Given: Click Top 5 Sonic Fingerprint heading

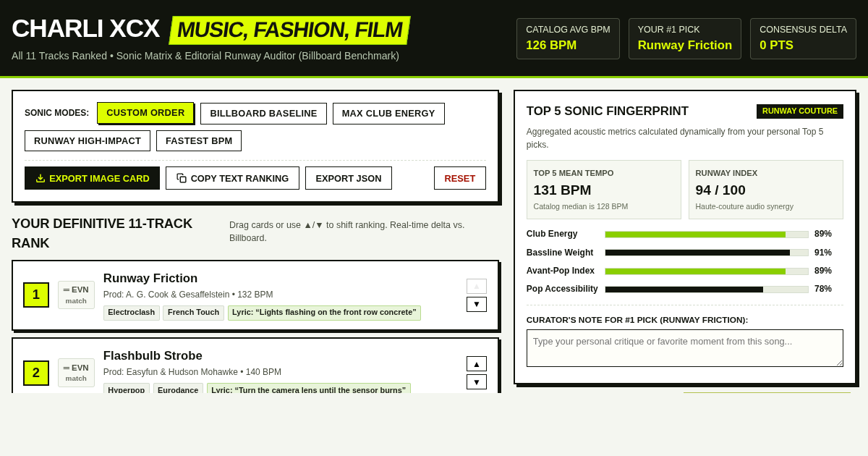Looking at the screenshot, I should click(x=608, y=111).
